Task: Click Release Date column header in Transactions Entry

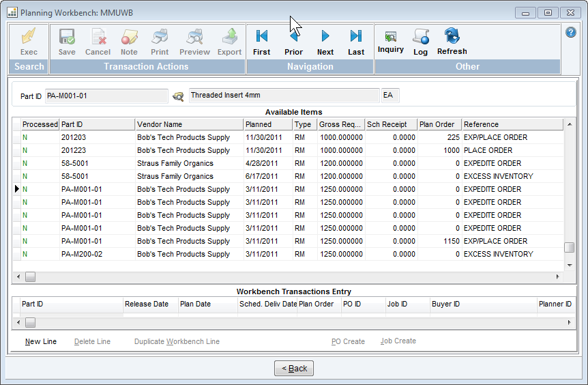Action: (151, 304)
